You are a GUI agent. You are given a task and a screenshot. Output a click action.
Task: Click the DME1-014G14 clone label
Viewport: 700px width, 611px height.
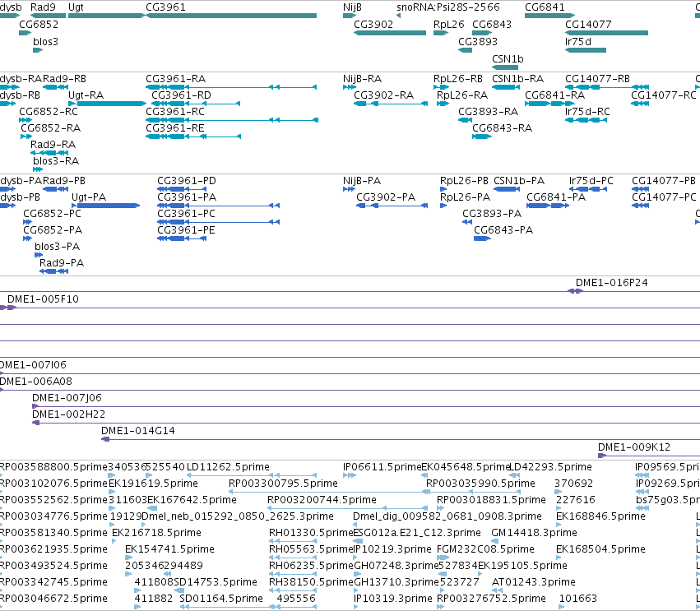pyautogui.click(x=137, y=431)
